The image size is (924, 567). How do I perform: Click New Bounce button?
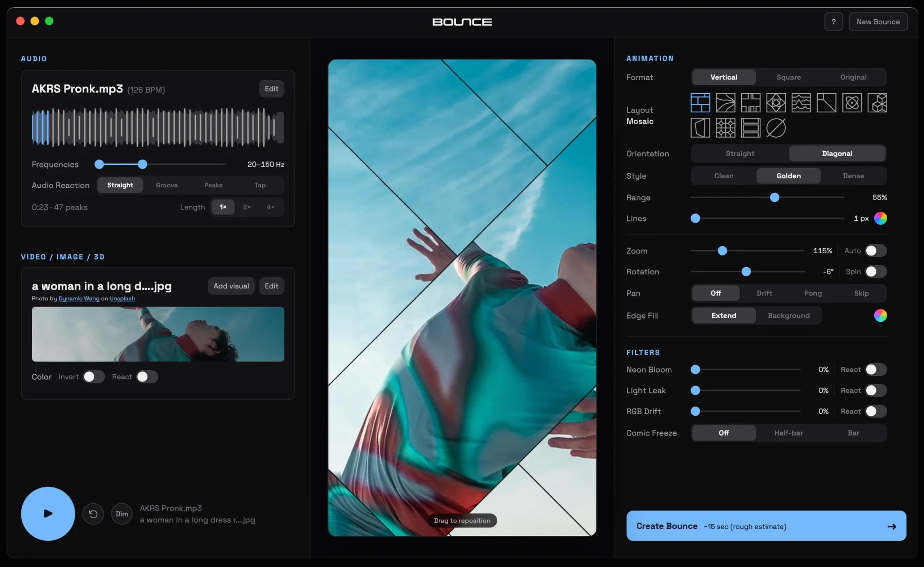click(x=878, y=22)
